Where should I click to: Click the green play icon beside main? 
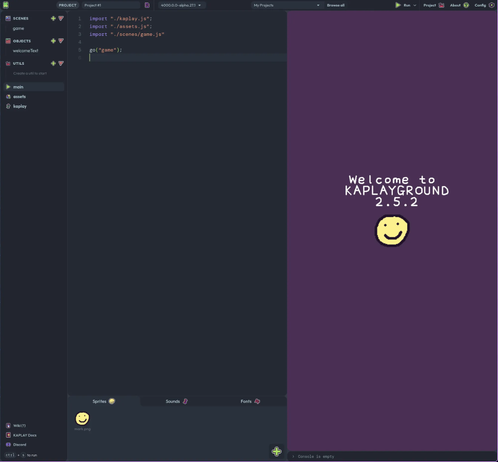8,87
